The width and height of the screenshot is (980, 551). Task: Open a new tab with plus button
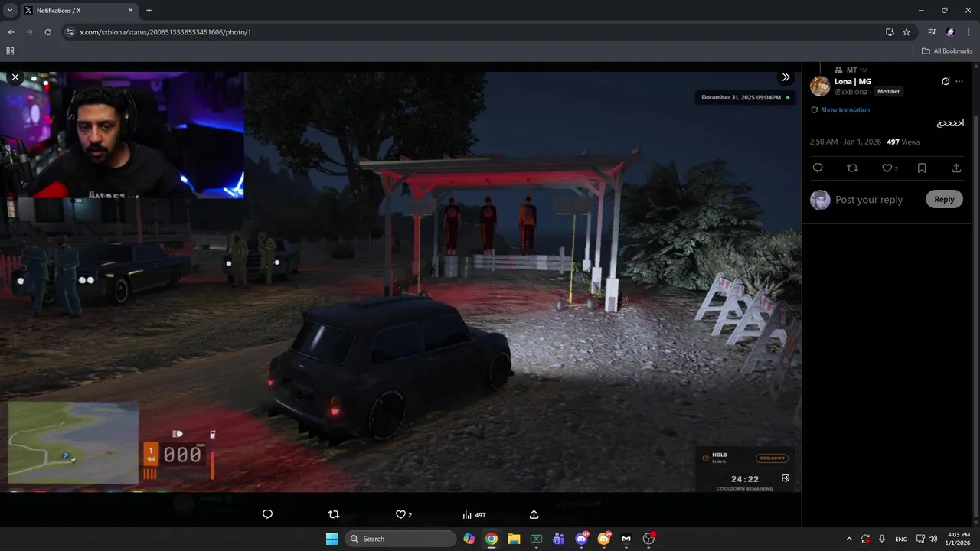click(149, 11)
